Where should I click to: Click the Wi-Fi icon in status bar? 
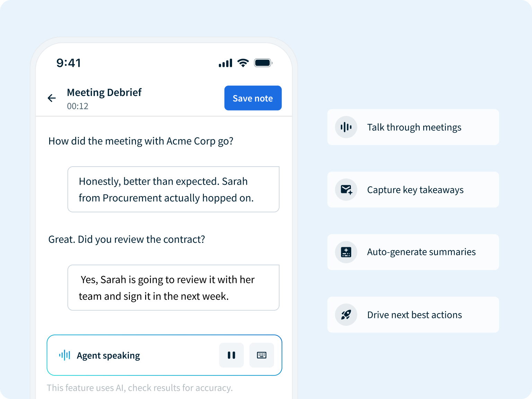243,63
